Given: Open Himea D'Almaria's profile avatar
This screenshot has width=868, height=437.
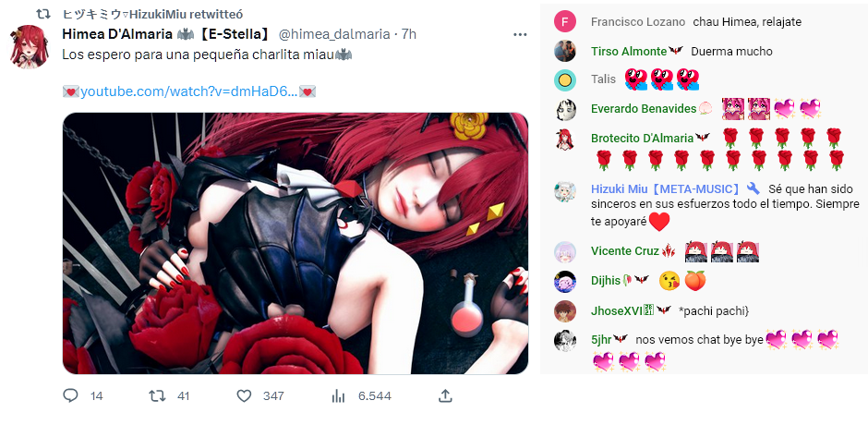Looking at the screenshot, I should click(x=29, y=46).
